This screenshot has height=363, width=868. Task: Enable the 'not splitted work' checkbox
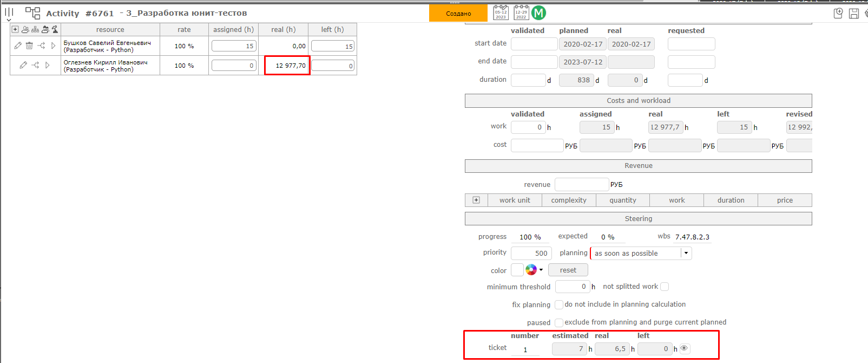[665, 287]
